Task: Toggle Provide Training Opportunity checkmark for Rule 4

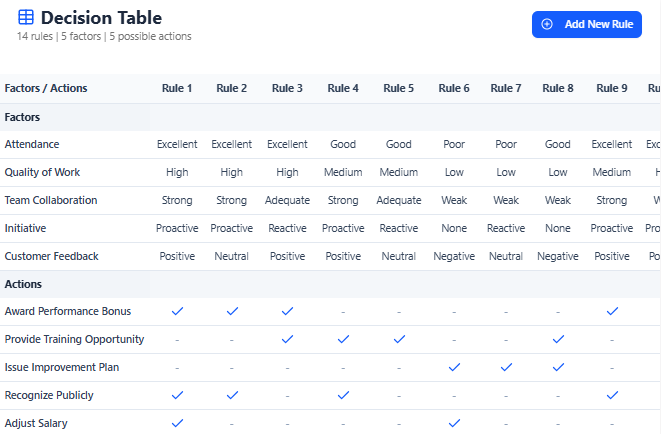Action: (x=343, y=339)
